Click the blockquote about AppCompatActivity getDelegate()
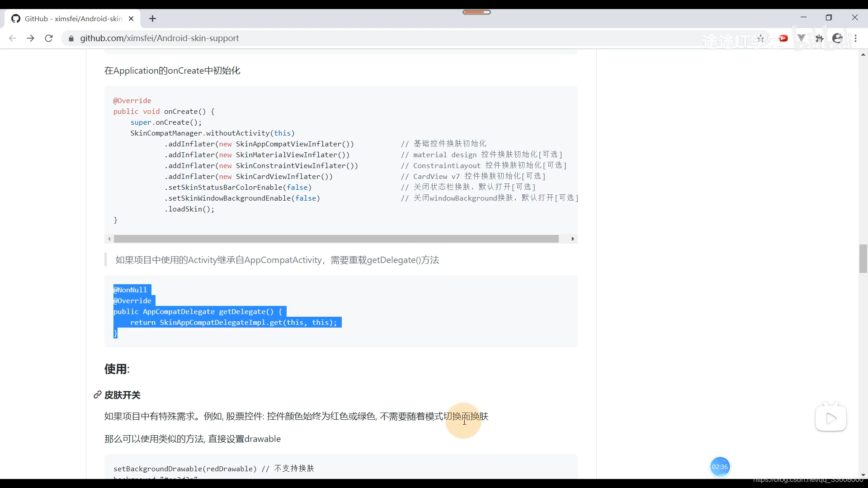The height and width of the screenshot is (488, 868). (277, 260)
